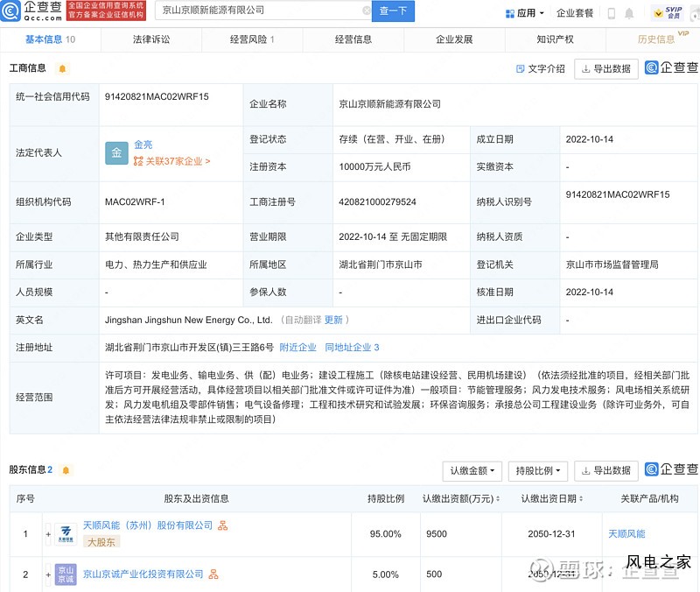This screenshot has width=700, height=592.
Task: Select credit code 91420821MAC02WRF15 beside 统一社会信用代码
Action: (x=157, y=96)
